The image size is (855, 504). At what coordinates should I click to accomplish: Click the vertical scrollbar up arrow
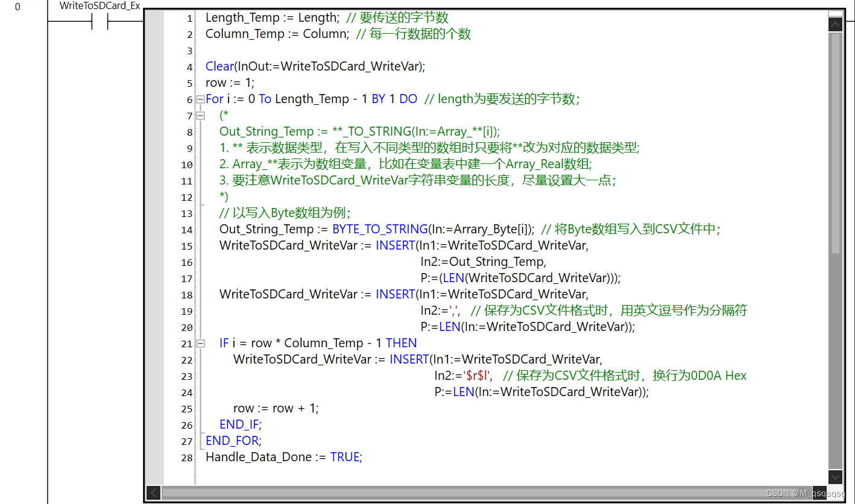(835, 24)
